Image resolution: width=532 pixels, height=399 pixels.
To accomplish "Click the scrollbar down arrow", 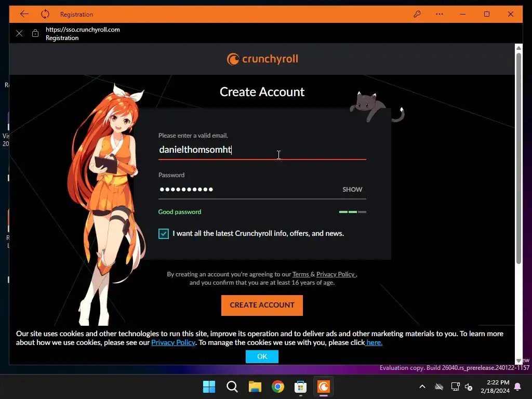I will pyautogui.click(x=518, y=361).
